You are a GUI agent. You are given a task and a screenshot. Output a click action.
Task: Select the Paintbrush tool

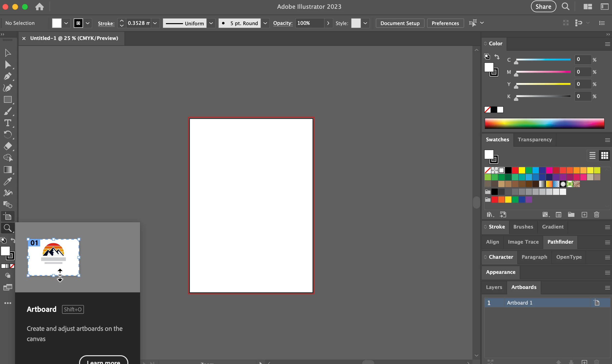click(x=7, y=111)
